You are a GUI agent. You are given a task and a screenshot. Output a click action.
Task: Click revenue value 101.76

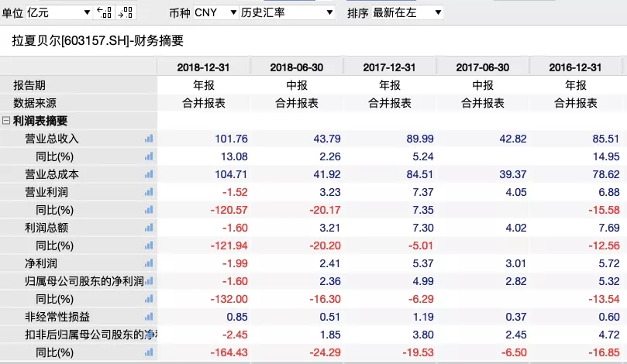(231, 139)
